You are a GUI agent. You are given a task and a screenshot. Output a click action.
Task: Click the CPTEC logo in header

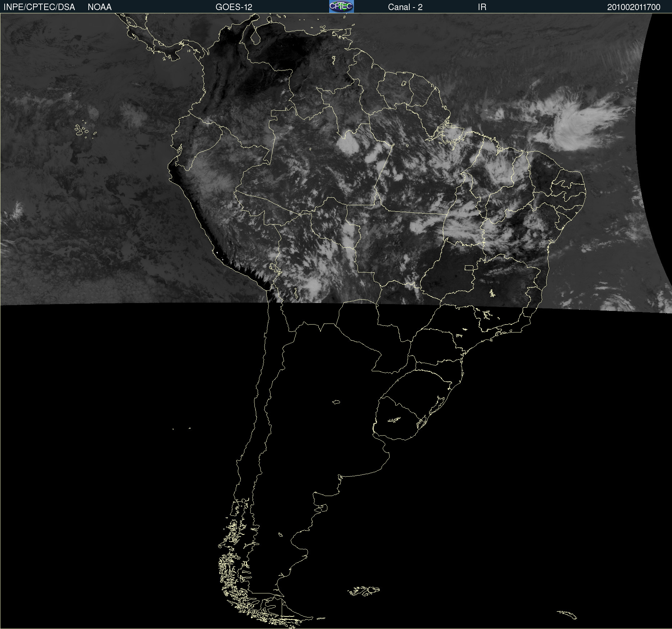[x=341, y=6]
